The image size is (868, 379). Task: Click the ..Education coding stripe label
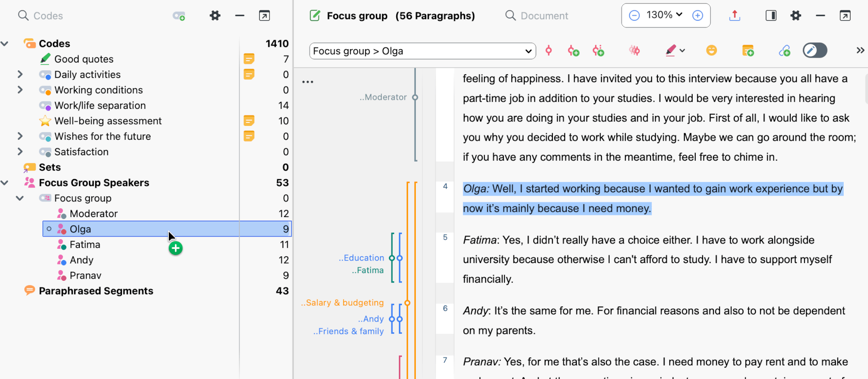(x=361, y=258)
